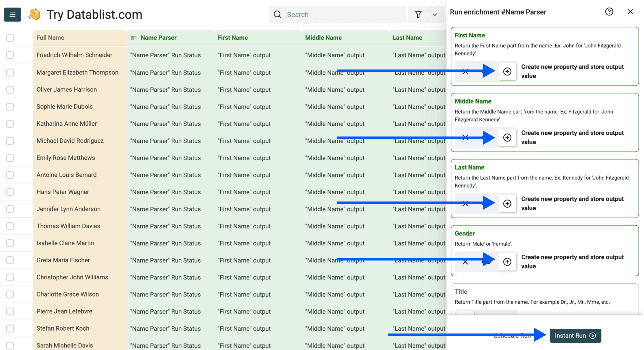Click the Instant Run button
Viewport: 644px width, 350px height.
click(x=575, y=335)
